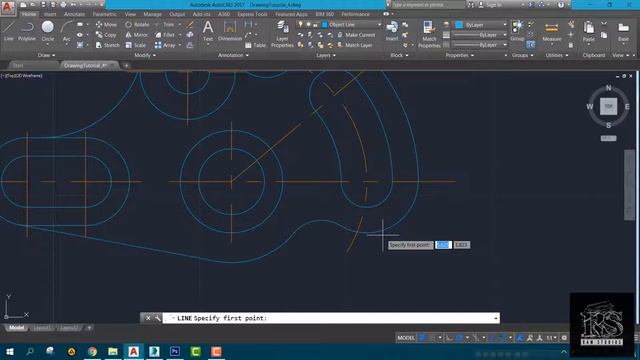
Task: Toggle polar tracking in status bar
Action: (459, 338)
